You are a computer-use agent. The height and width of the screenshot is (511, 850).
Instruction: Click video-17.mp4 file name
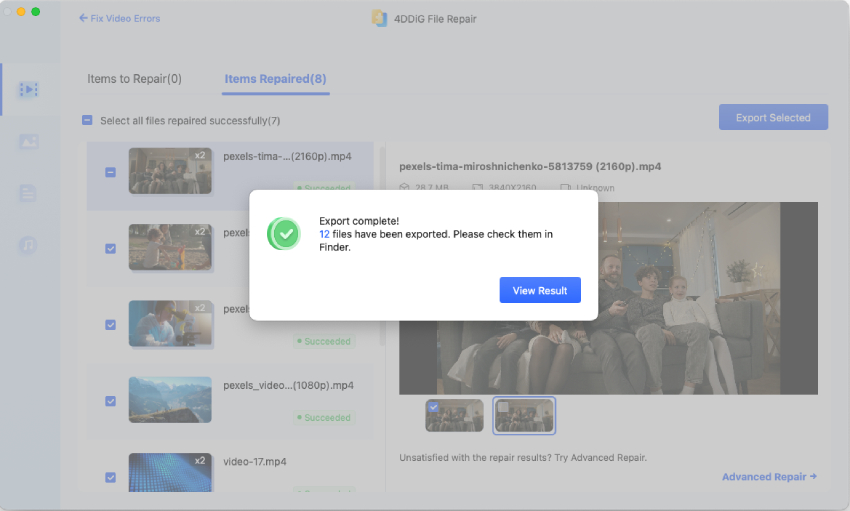[255, 462]
